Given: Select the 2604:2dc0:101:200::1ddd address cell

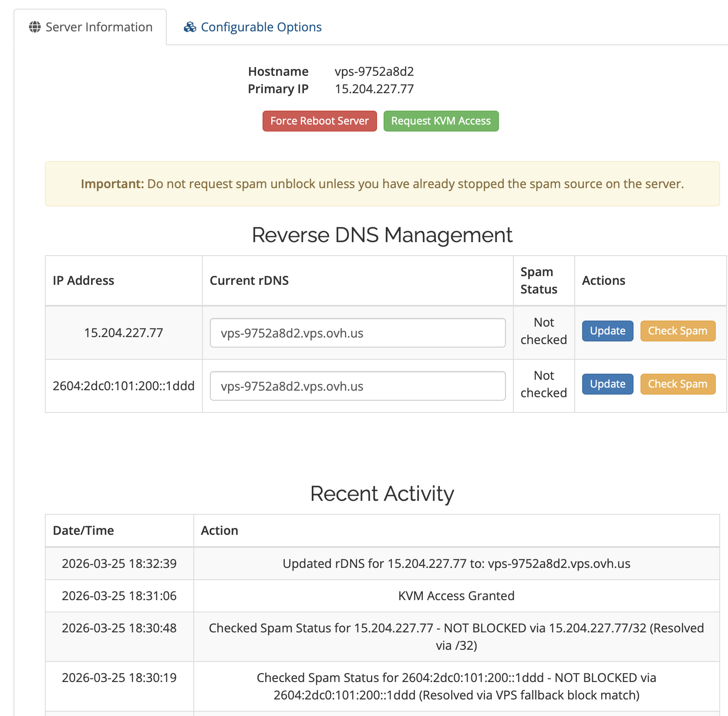Looking at the screenshot, I should click(124, 386).
